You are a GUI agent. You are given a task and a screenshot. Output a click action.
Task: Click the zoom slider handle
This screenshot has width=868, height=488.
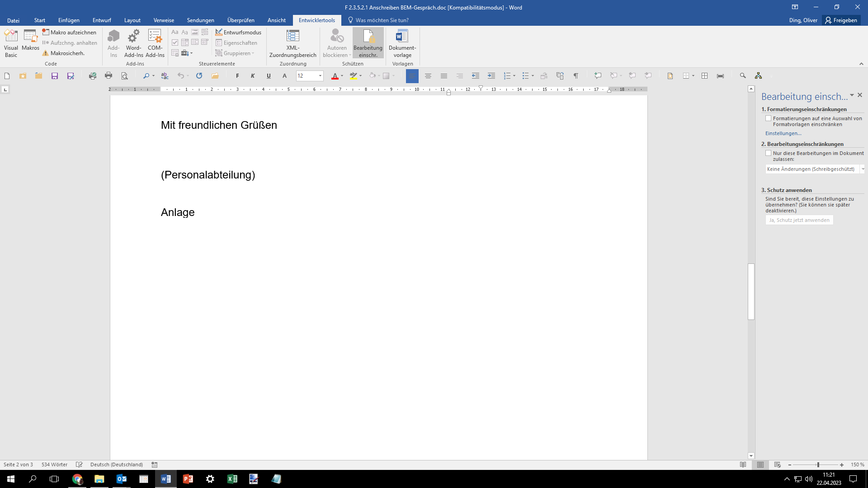tap(818, 465)
